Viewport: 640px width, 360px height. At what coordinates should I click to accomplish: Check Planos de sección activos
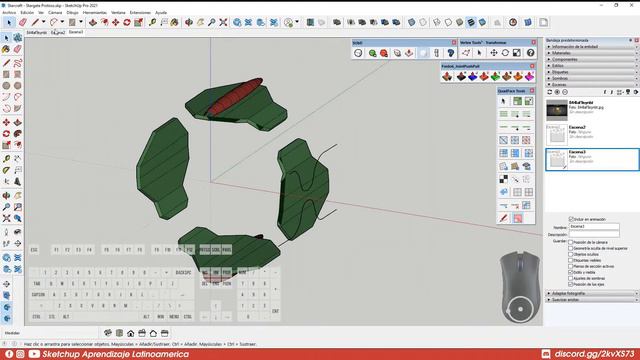[571, 266]
